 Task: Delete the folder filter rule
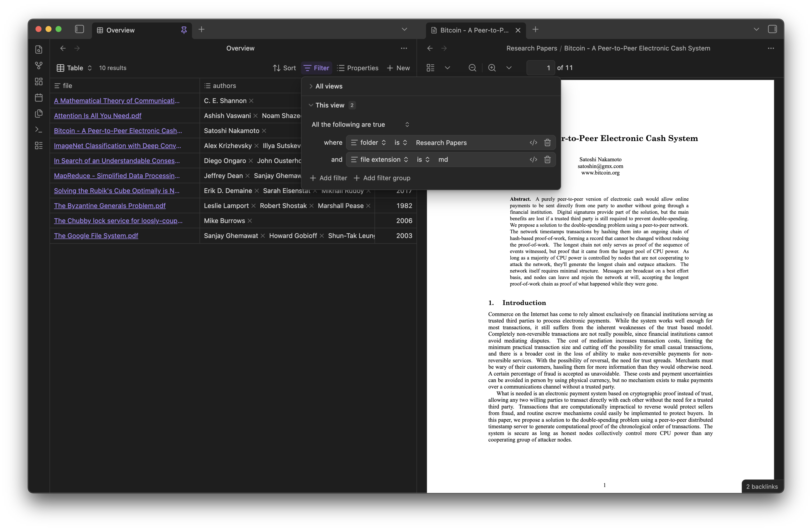(547, 143)
